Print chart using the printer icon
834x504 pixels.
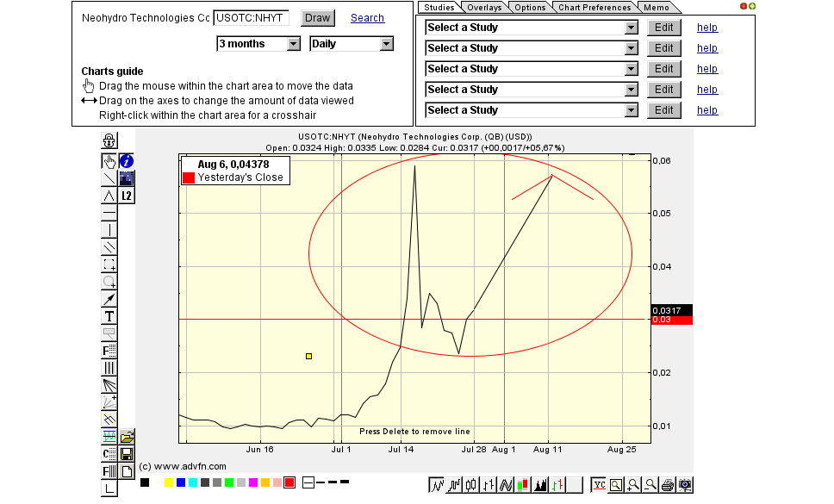(668, 485)
